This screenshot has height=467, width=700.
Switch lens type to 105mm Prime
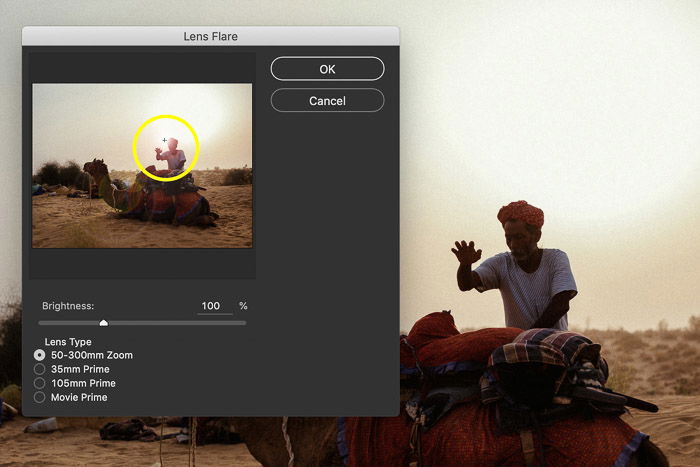pos(40,383)
